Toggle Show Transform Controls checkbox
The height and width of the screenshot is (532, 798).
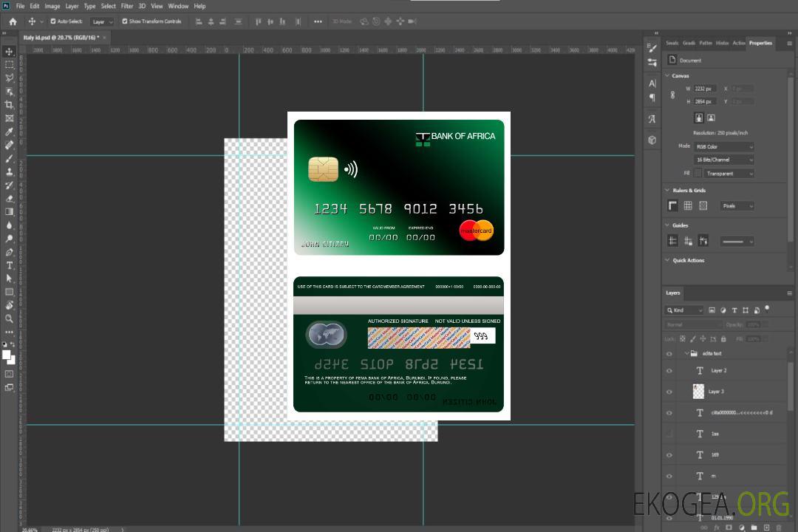point(125,21)
